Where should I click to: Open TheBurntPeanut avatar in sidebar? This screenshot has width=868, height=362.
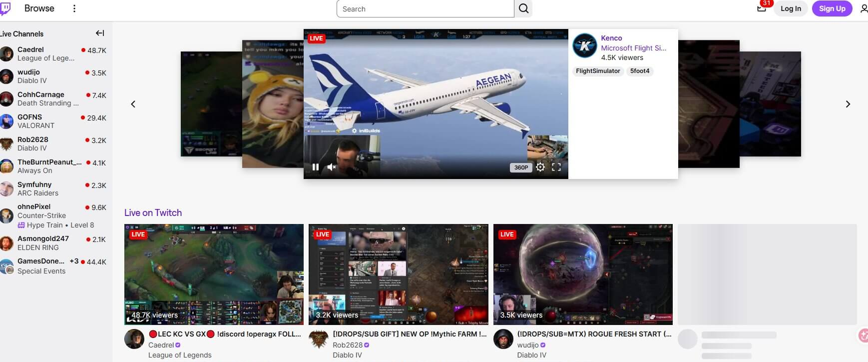6,166
